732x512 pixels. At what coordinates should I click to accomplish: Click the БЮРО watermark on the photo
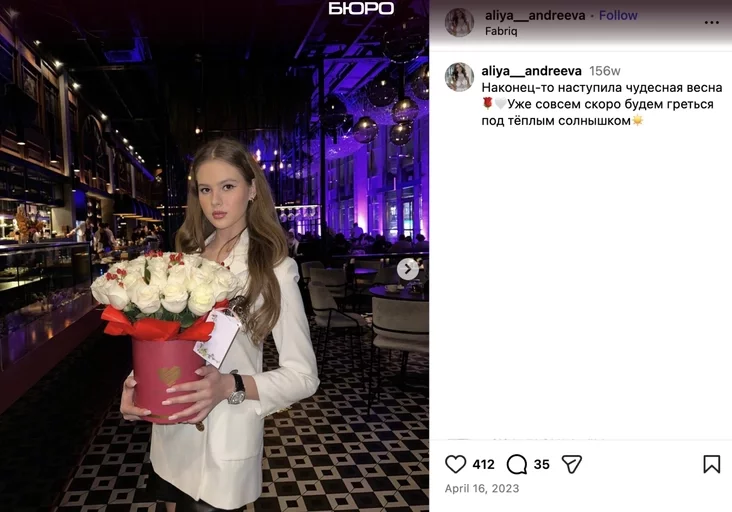click(361, 8)
